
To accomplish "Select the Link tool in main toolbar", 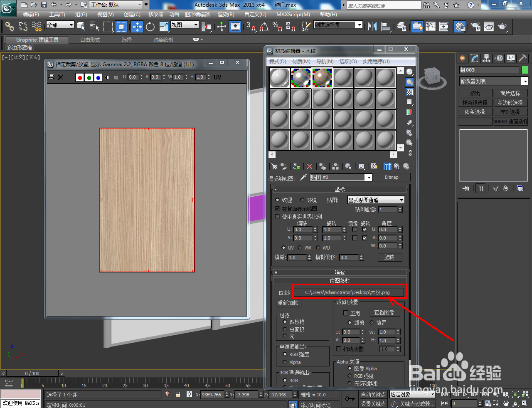I will [9, 27].
